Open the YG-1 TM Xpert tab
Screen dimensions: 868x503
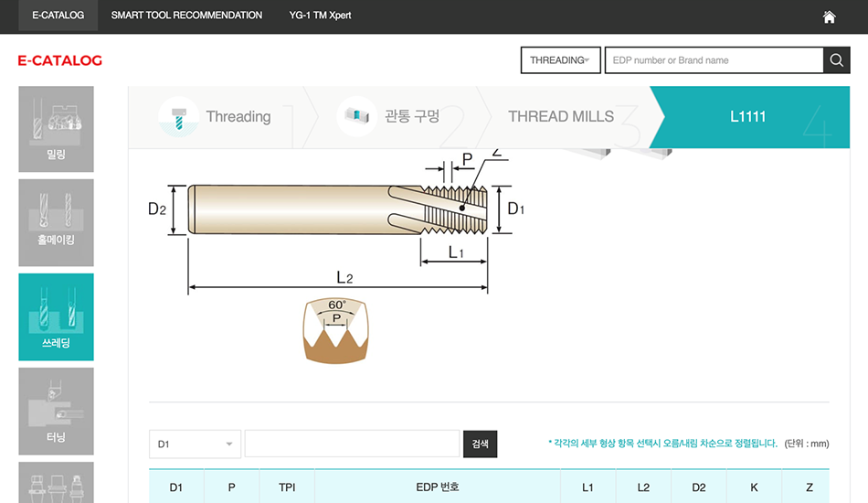pos(320,16)
